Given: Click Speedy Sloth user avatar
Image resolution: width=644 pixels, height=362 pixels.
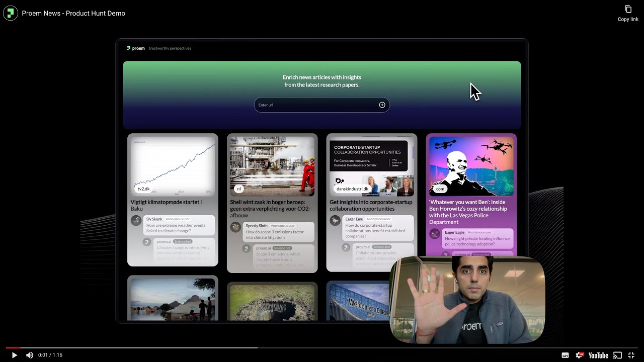Looking at the screenshot, I should pyautogui.click(x=235, y=227).
